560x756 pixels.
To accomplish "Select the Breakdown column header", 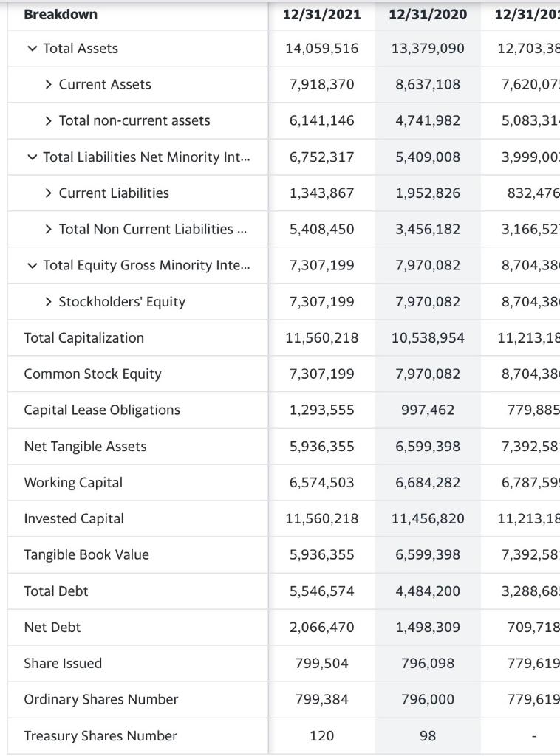I will pos(61,14).
